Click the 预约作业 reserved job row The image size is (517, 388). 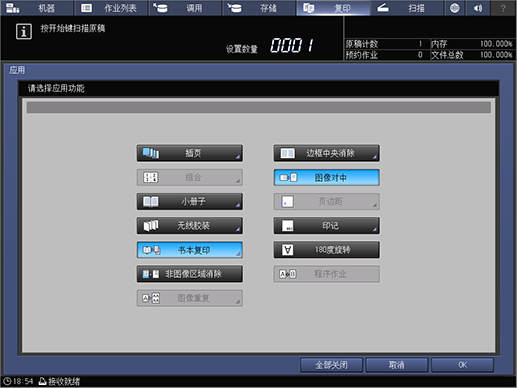coord(386,55)
